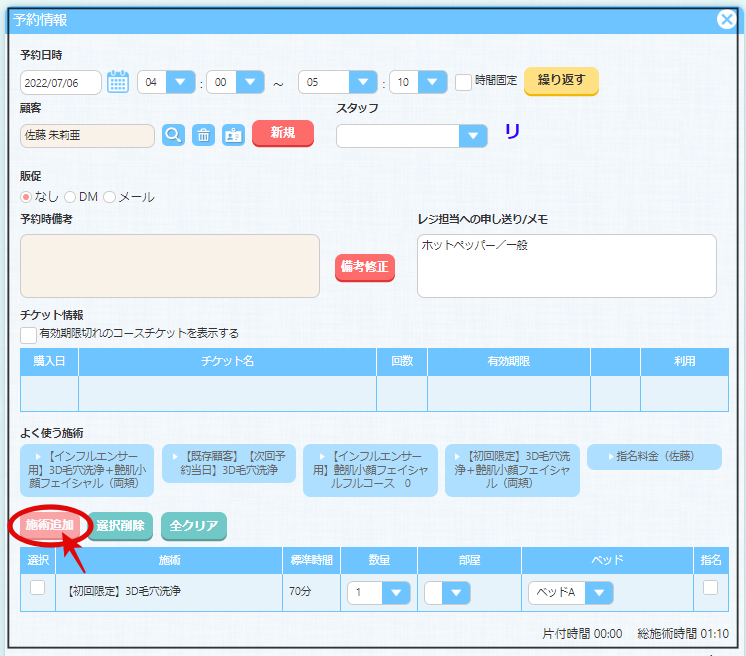The height and width of the screenshot is (656, 746).
Task: Enable showing expired course tickets
Action: (x=28, y=334)
